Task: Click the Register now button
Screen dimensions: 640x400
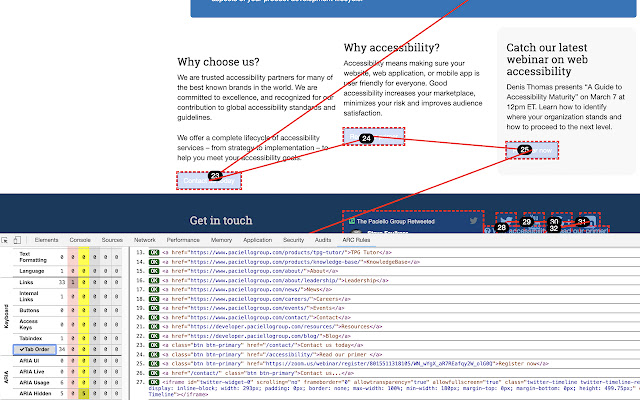Action: [532, 150]
